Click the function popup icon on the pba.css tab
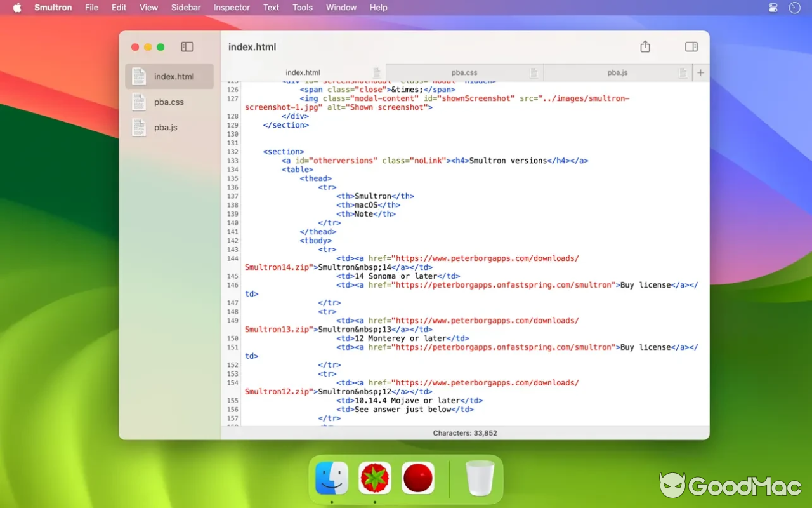This screenshot has width=812, height=508. point(534,73)
